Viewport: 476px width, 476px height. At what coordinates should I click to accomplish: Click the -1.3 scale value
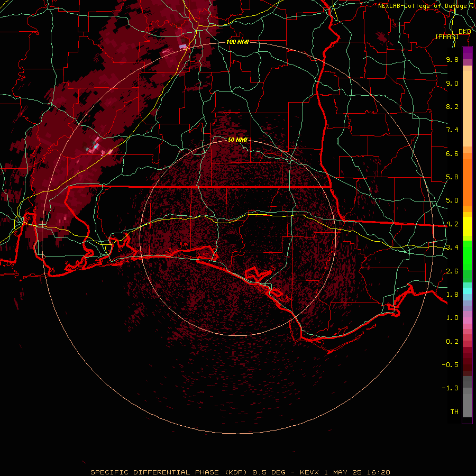pos(450,388)
